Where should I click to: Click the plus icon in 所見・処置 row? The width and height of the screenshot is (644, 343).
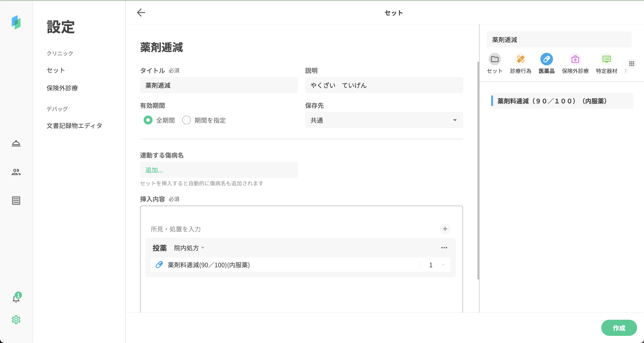(445, 229)
